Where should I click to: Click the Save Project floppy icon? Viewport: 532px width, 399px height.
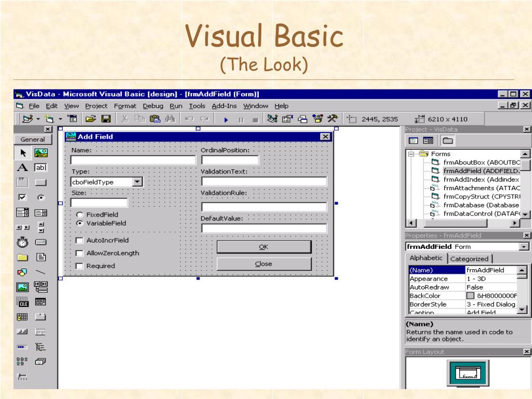(x=106, y=119)
